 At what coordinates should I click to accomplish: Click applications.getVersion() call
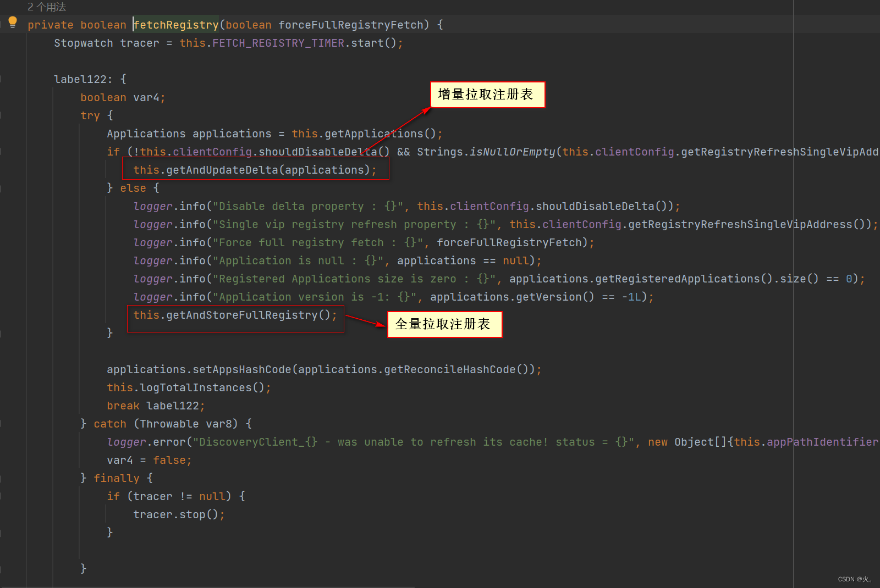[x=512, y=297]
